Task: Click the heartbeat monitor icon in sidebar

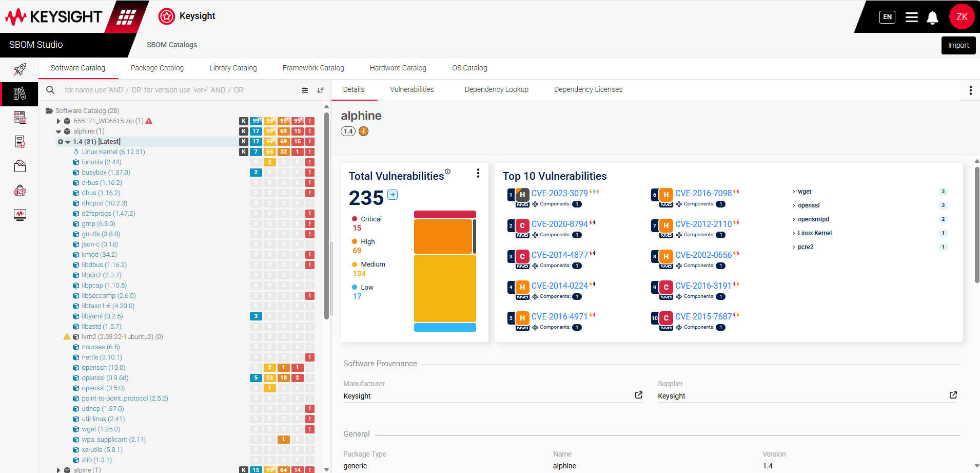Action: point(19,215)
